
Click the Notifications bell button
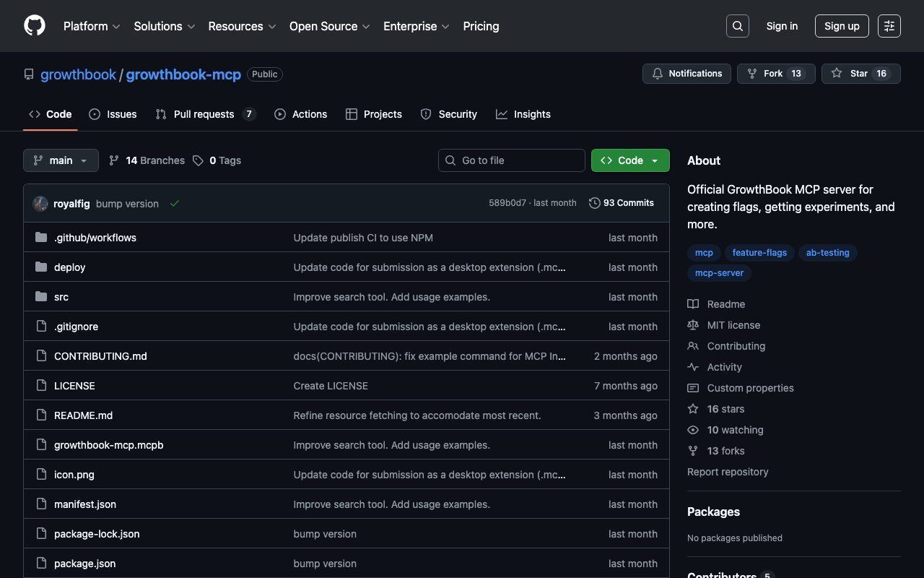coord(687,74)
